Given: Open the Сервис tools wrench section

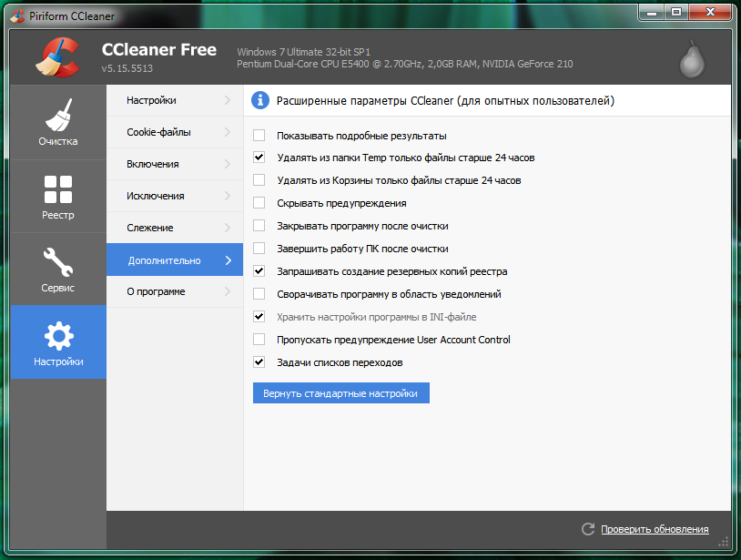Looking at the screenshot, I should [58, 269].
